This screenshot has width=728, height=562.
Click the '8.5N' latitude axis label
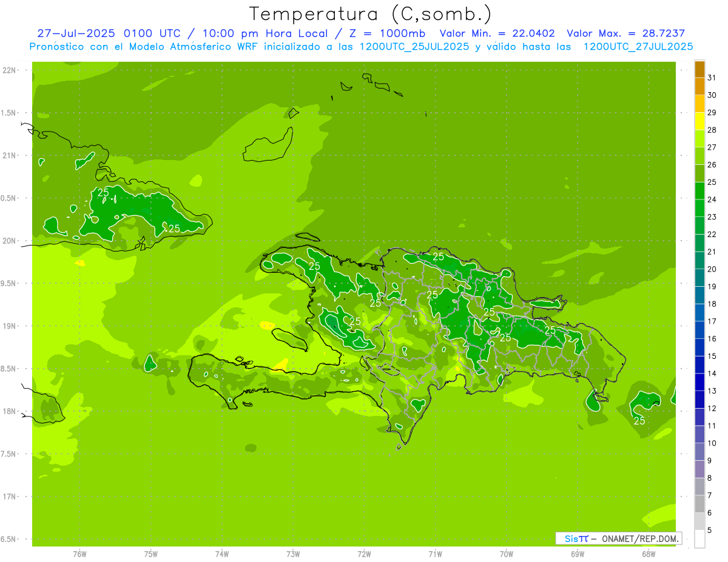click(9, 369)
